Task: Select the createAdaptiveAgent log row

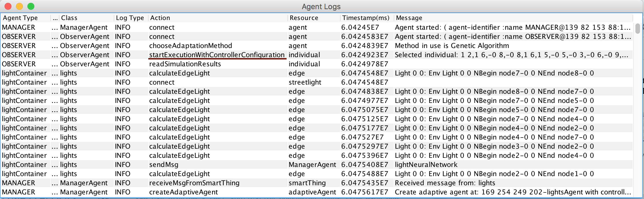Action: coord(183,192)
